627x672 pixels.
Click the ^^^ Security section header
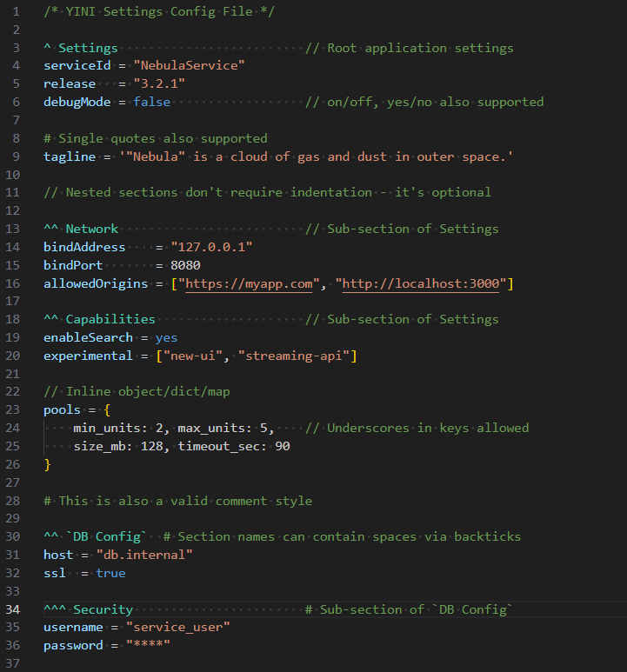(x=88, y=609)
